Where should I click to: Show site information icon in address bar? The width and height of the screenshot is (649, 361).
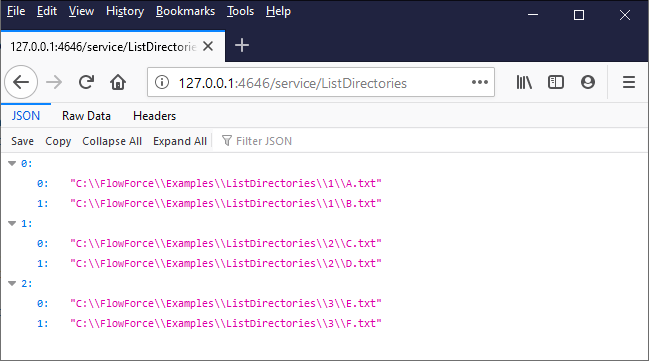(x=162, y=82)
